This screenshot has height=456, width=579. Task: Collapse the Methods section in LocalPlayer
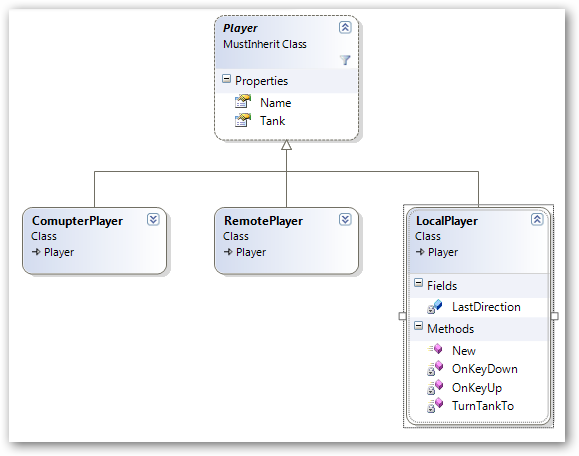click(418, 326)
